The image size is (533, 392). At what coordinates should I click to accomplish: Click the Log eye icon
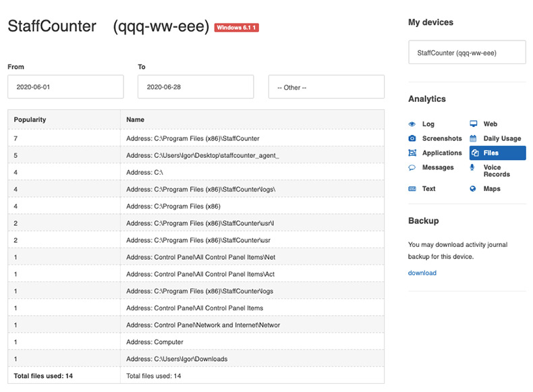(412, 124)
